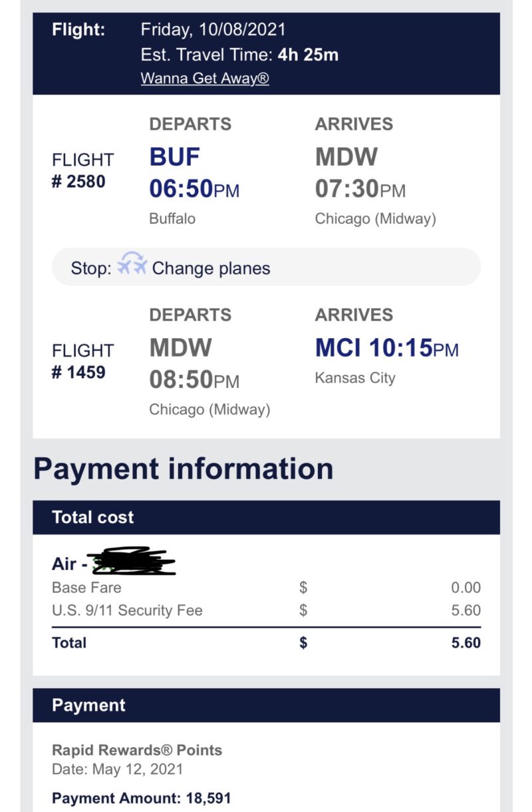Click the Payment Amount: 18,591 text
Screen dimensions: 532x812
click(x=141, y=798)
